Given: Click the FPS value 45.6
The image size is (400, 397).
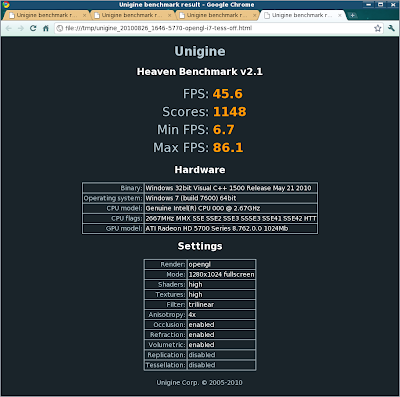Looking at the screenshot, I should pos(228,94).
